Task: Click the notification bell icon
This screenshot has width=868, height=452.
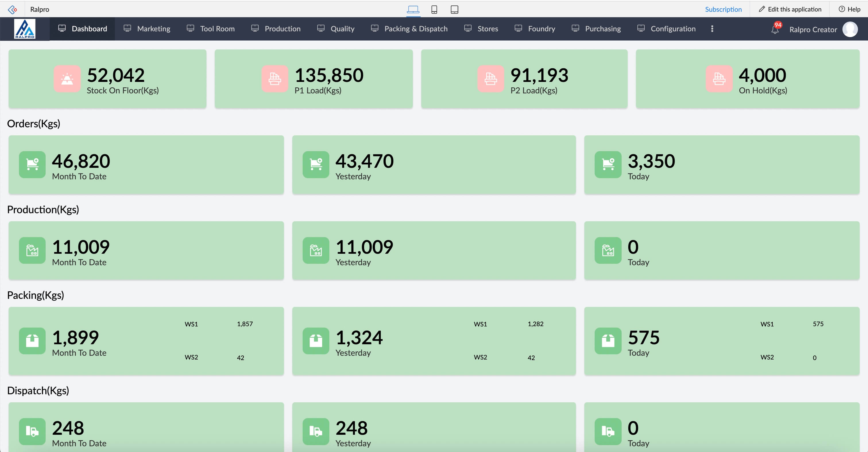Action: click(775, 30)
